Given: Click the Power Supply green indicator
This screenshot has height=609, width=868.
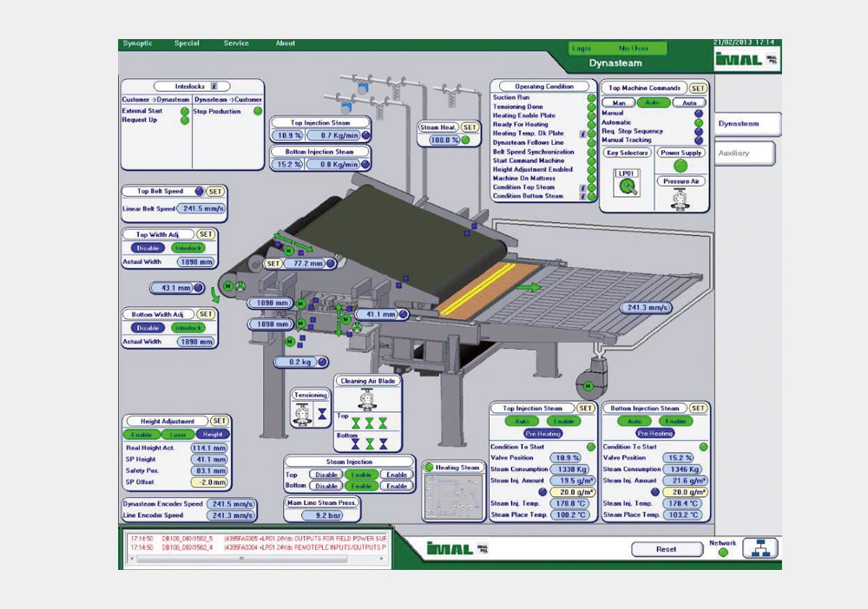Looking at the screenshot, I should pyautogui.click(x=681, y=166).
